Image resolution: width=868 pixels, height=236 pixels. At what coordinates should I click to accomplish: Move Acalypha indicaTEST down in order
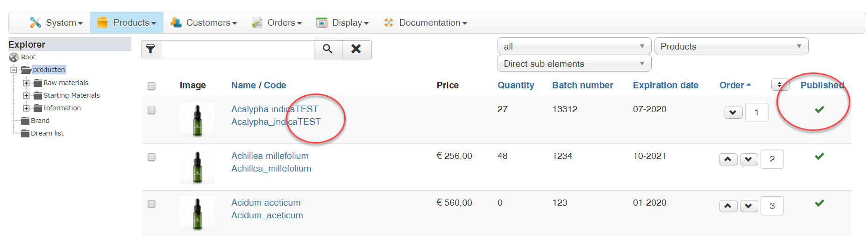733,113
